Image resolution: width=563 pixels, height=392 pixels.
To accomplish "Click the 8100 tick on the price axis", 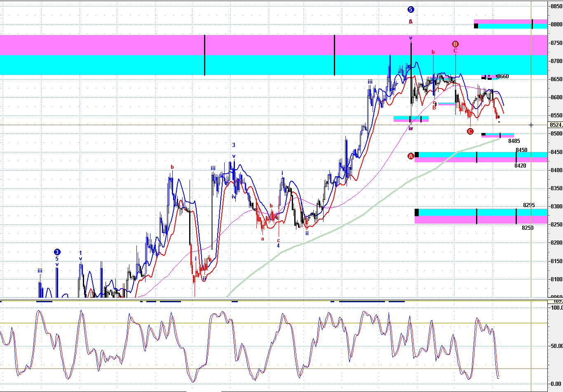I will [x=556, y=279].
